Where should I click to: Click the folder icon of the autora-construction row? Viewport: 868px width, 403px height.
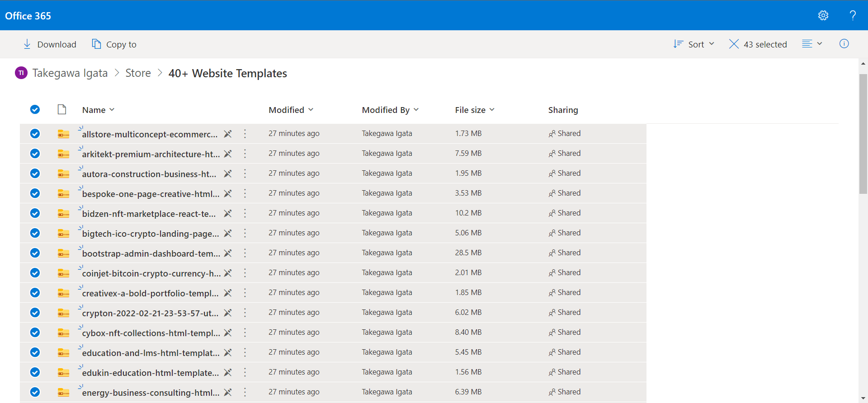click(63, 173)
